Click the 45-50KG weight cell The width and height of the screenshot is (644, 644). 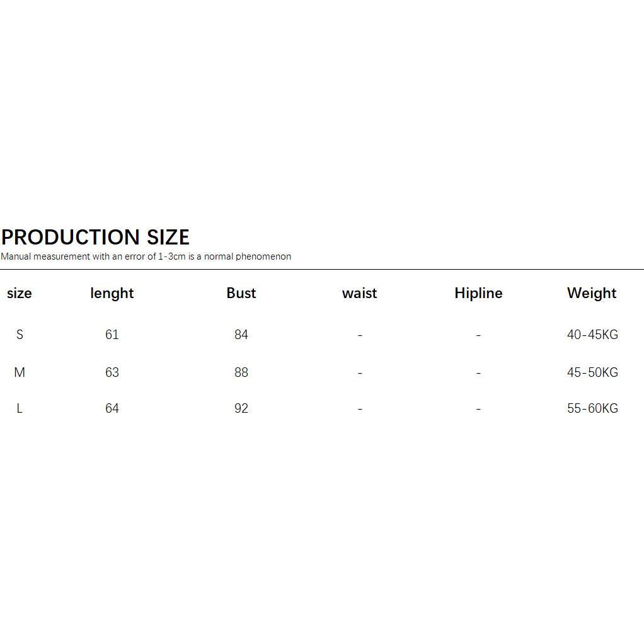(592, 372)
